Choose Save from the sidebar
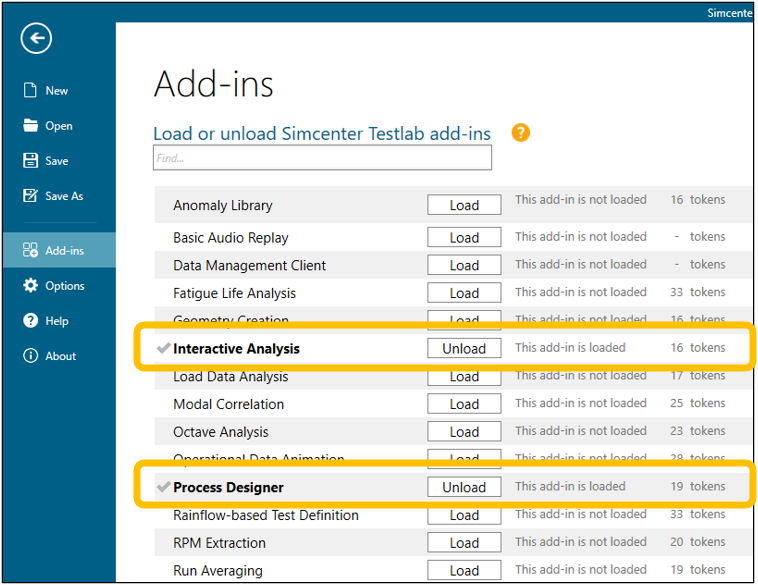Viewport: 758px width, 585px height. pyautogui.click(x=57, y=161)
